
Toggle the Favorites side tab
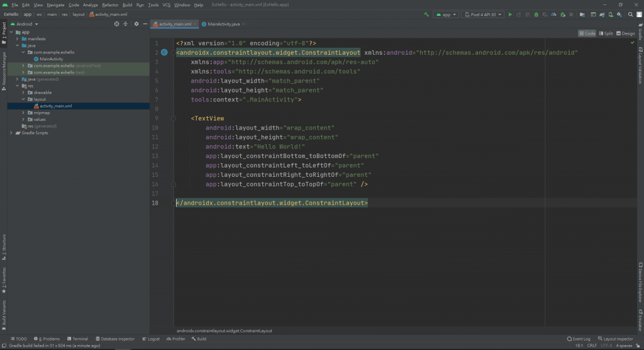tap(4, 281)
